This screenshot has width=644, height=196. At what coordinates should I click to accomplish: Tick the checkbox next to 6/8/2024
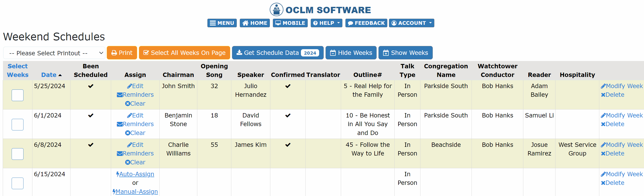(17, 154)
